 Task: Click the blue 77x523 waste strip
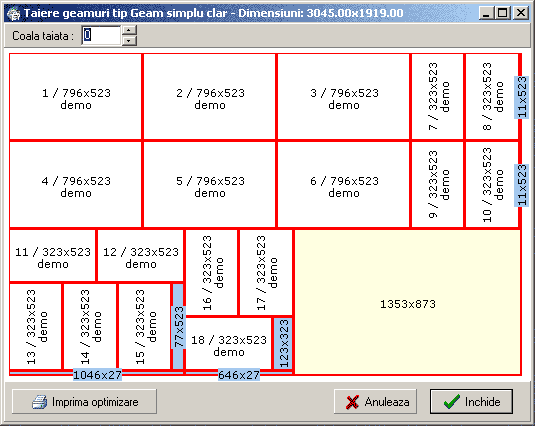[x=178, y=326]
